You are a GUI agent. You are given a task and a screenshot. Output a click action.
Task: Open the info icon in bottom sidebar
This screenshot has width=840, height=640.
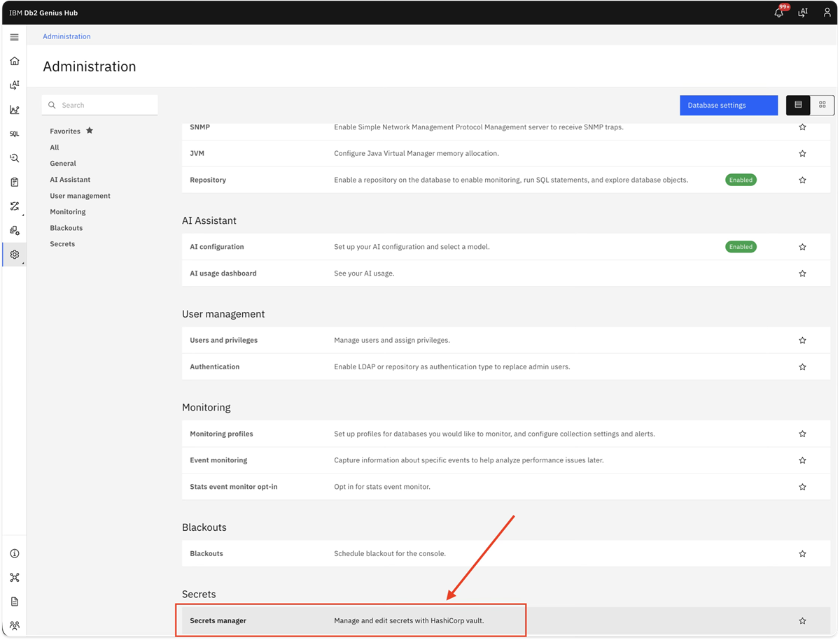click(x=14, y=553)
